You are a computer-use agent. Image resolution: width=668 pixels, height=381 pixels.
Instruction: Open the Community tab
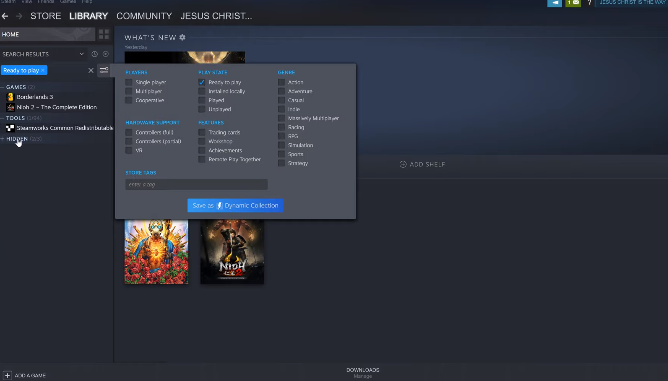(144, 16)
